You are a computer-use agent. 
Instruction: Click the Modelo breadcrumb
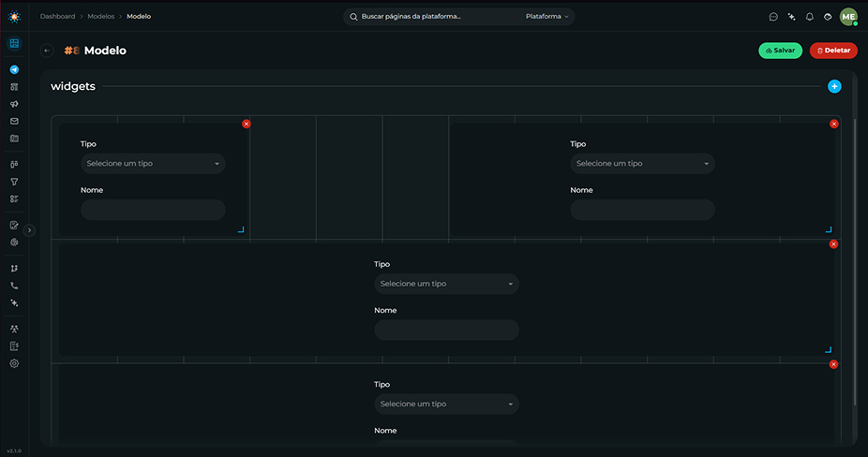point(139,17)
